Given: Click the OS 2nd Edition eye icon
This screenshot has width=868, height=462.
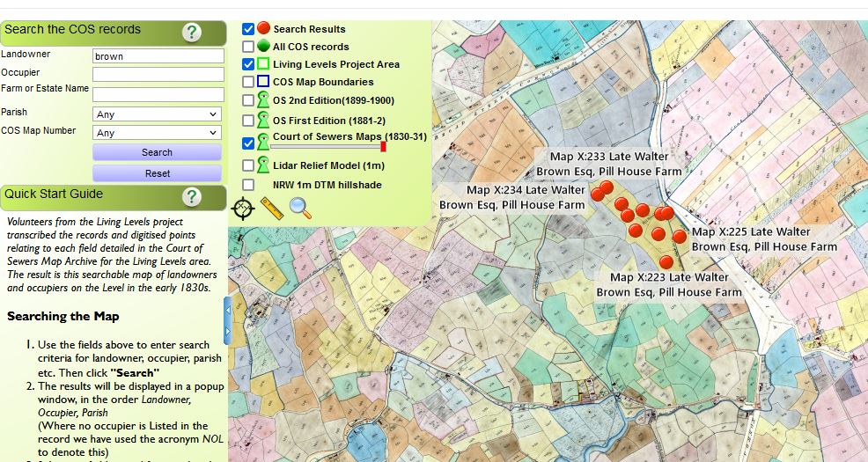Looking at the screenshot, I should point(263,100).
